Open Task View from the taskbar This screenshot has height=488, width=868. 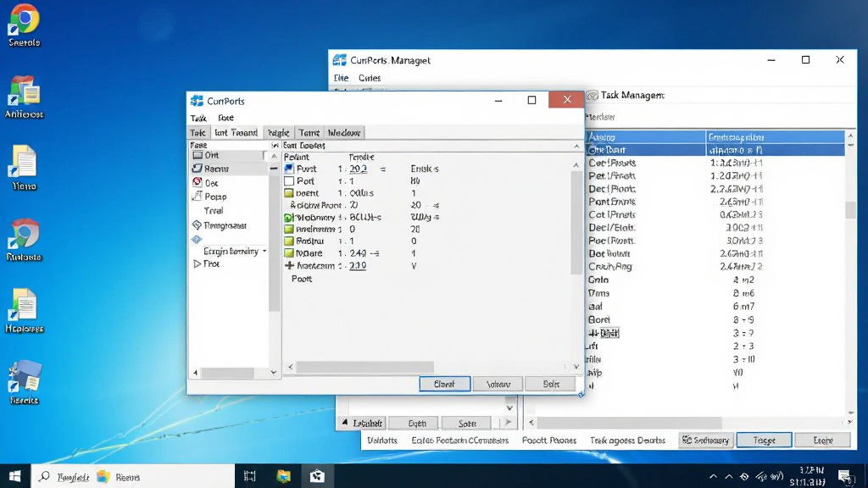click(250, 476)
